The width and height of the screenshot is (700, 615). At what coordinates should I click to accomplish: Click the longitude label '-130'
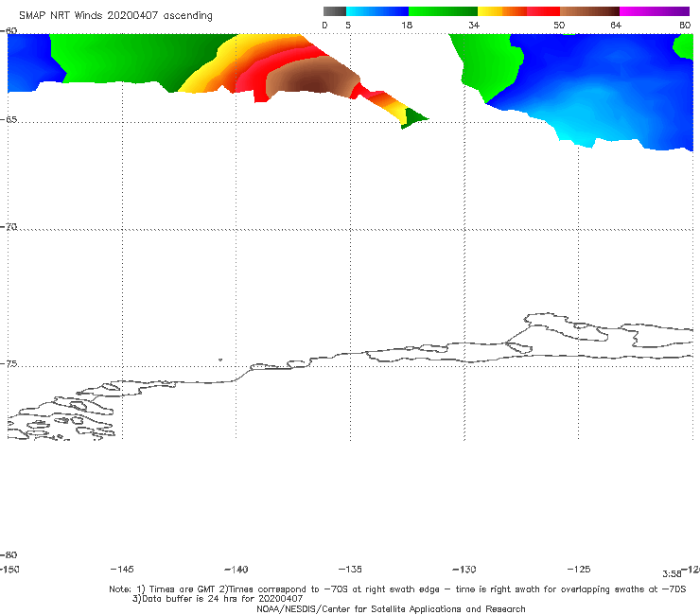pyautogui.click(x=464, y=570)
